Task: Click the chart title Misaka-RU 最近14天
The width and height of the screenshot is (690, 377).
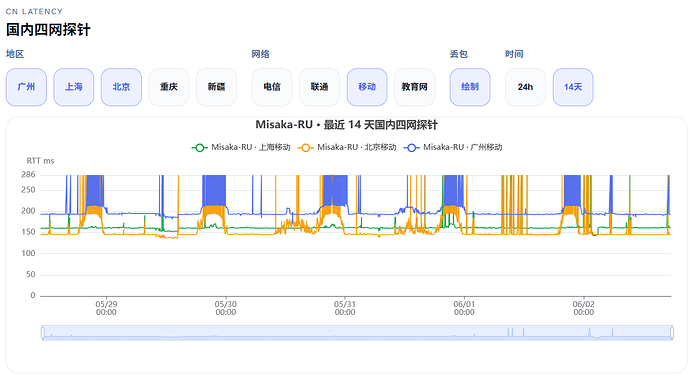Action: (x=346, y=125)
